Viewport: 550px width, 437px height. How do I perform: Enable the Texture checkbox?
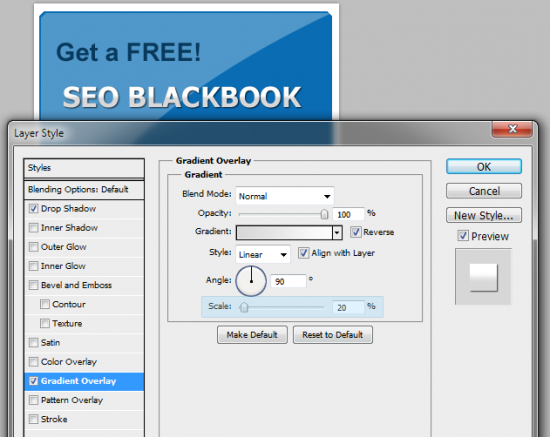(45, 323)
